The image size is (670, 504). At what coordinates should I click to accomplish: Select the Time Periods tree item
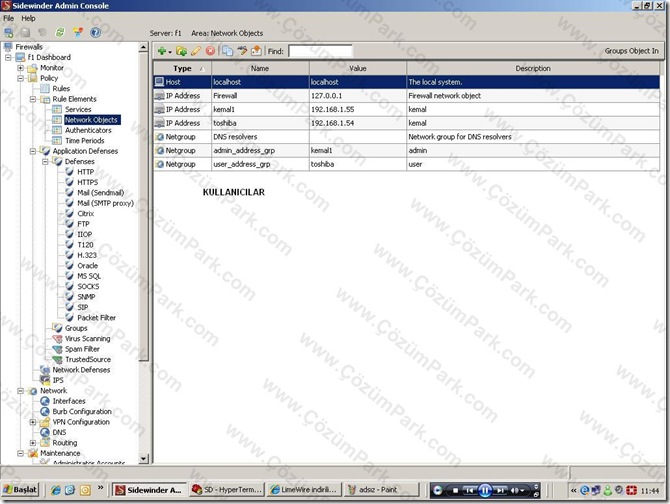click(x=85, y=141)
